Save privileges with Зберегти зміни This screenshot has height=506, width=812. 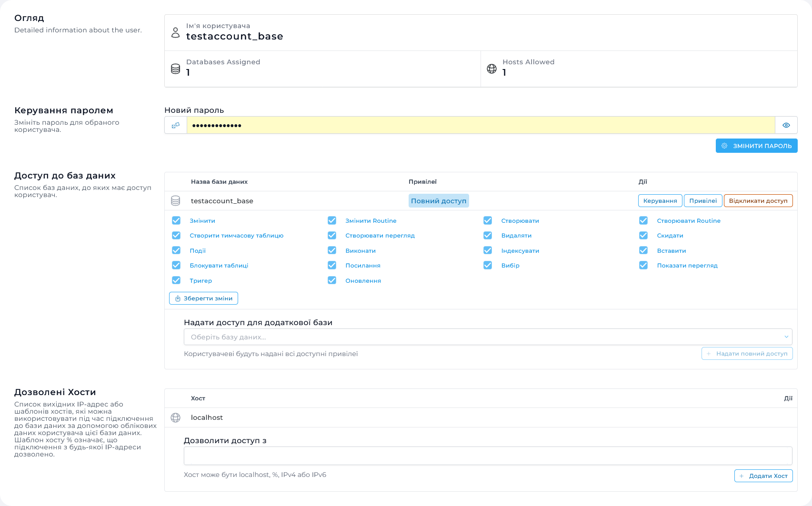[x=203, y=298]
